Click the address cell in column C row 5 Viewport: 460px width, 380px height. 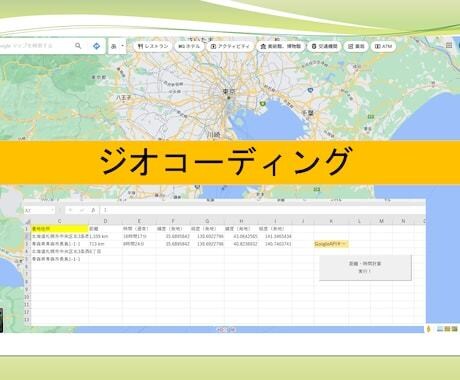pyautogui.click(x=60, y=259)
